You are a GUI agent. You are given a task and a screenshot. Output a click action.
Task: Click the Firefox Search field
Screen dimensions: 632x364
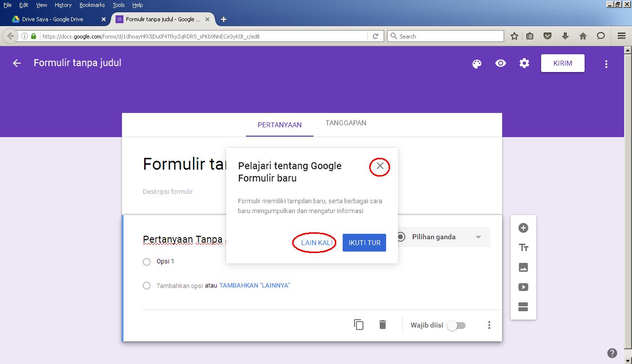pos(445,36)
